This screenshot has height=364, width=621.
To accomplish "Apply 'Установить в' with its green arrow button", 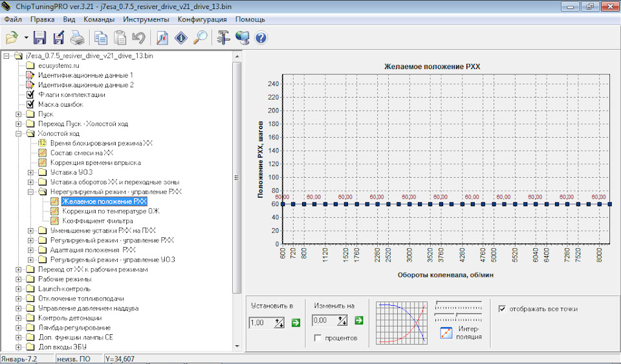I will click(x=296, y=322).
